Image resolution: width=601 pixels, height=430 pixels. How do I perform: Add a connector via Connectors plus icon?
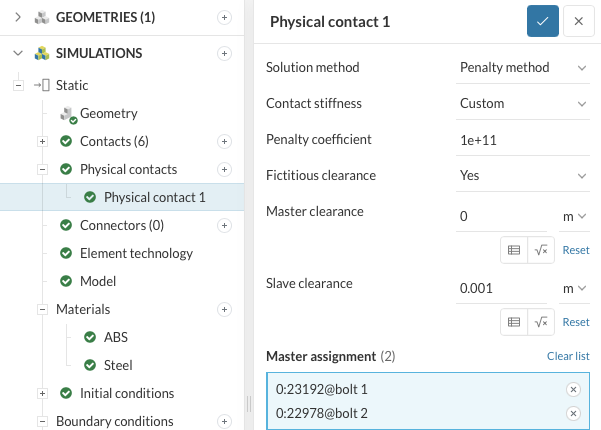[224, 225]
